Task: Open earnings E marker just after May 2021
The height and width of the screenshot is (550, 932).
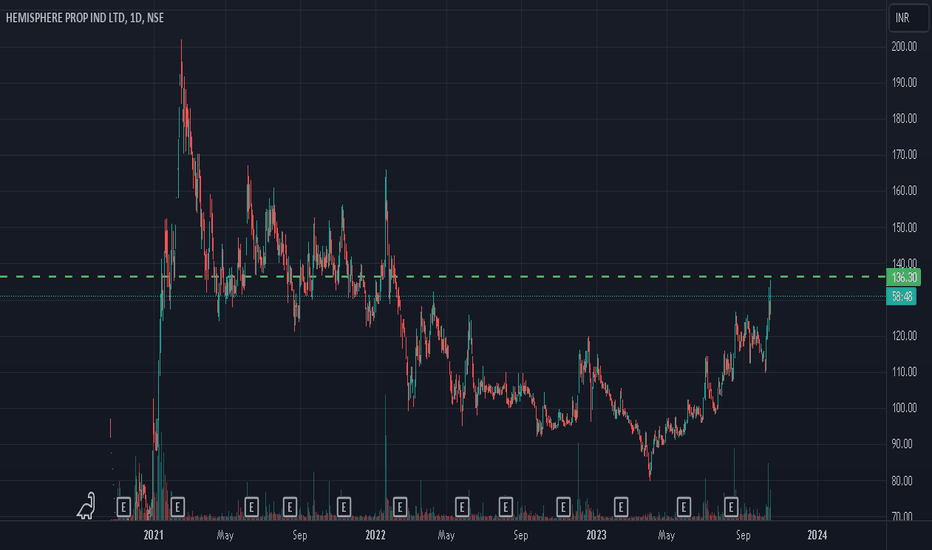Action: point(251,507)
